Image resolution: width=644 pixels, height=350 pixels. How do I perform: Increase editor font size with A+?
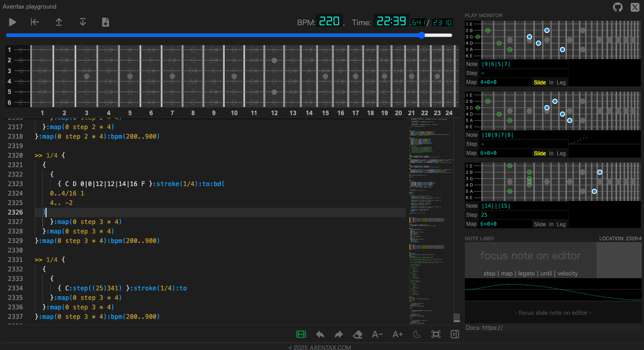[398, 334]
